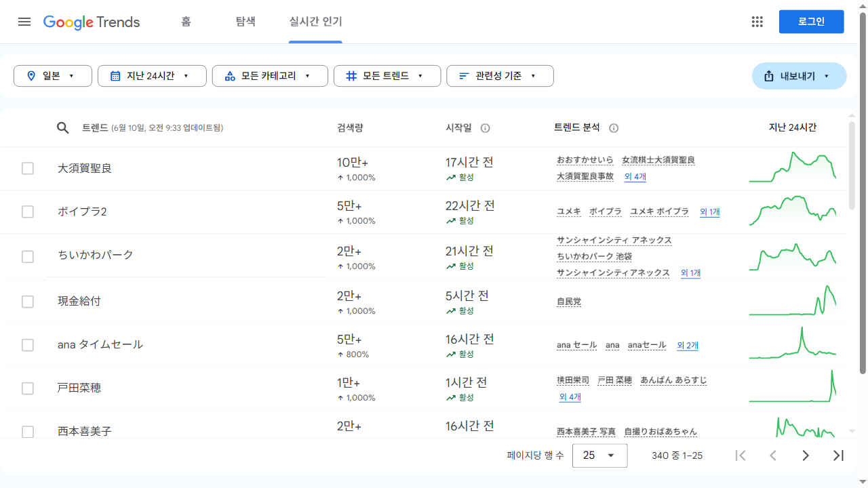Click the related query おおすかせいら

pos(585,160)
